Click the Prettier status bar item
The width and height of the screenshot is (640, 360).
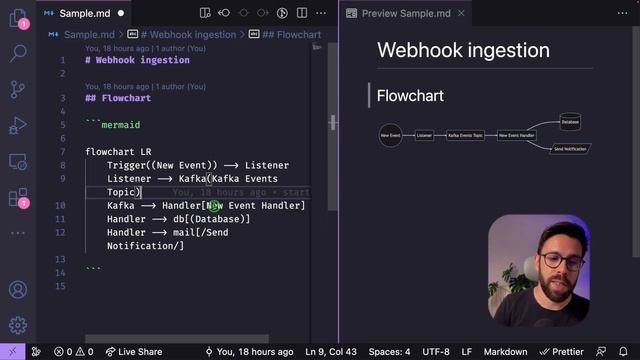click(x=561, y=351)
